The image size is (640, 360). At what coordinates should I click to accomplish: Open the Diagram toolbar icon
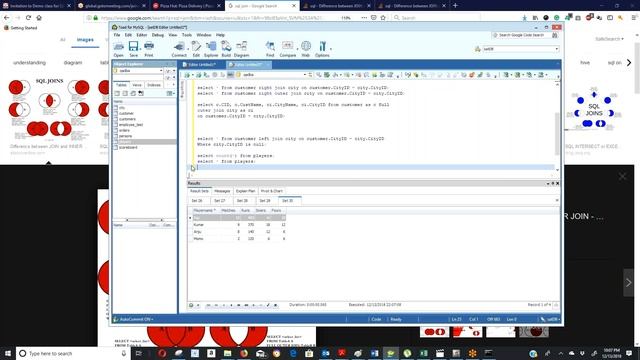241,49
